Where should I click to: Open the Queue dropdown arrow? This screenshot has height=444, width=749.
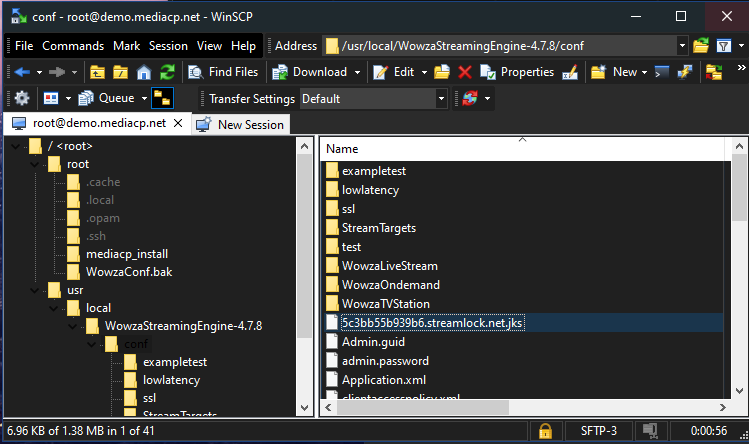coord(144,99)
